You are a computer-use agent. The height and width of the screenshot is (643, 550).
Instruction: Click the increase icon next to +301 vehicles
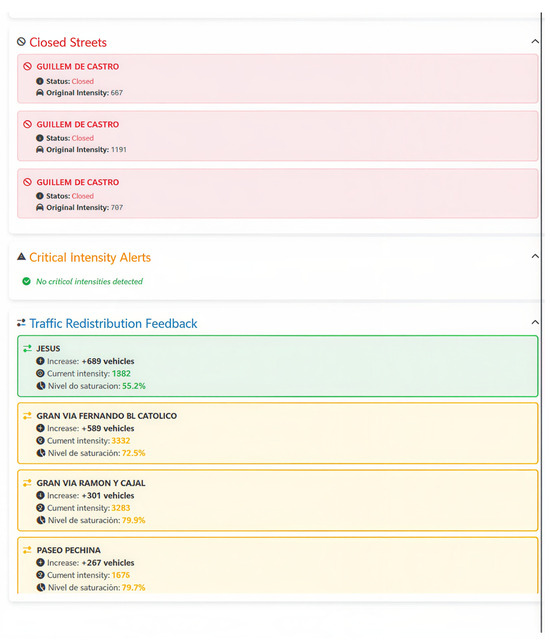point(40,496)
